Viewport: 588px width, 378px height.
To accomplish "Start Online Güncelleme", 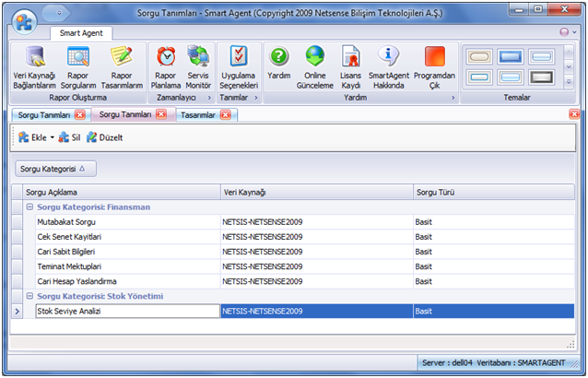I will 315,68.
